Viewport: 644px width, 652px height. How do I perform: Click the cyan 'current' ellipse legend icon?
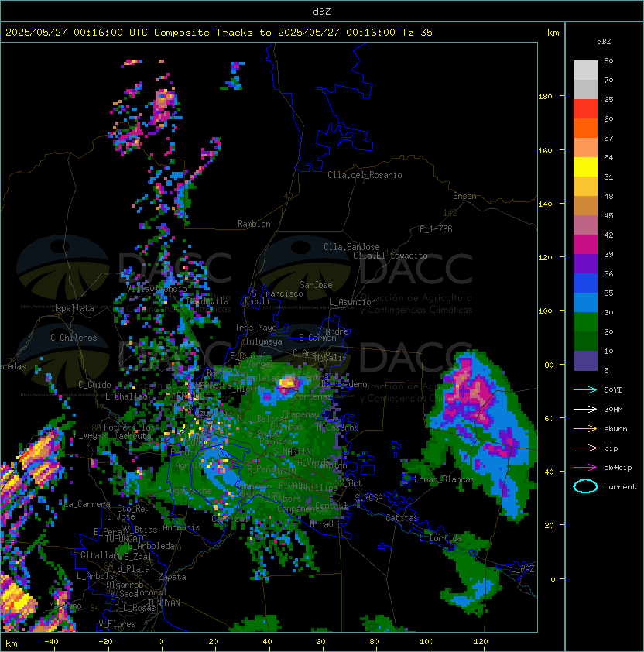[x=585, y=486]
